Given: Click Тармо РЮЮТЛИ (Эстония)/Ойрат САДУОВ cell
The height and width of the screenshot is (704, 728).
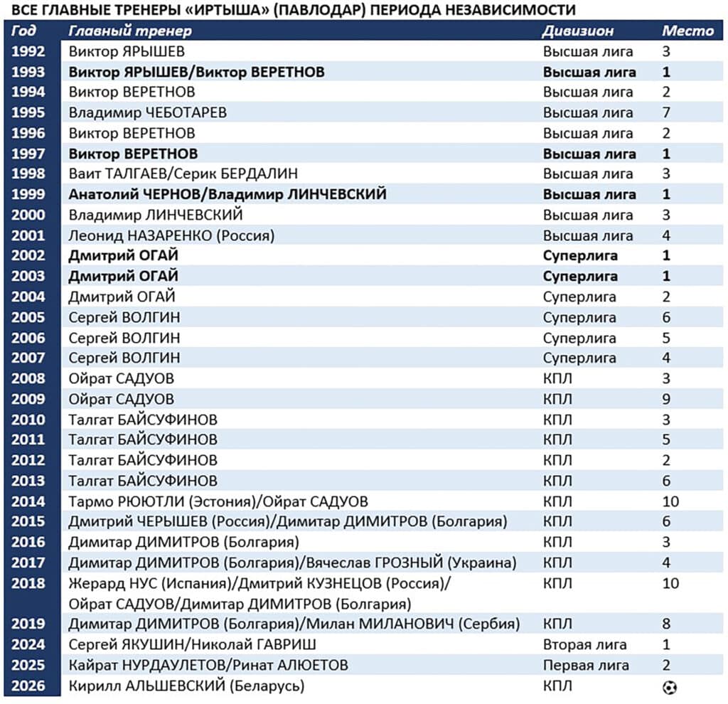Looking at the screenshot, I should [218, 501].
